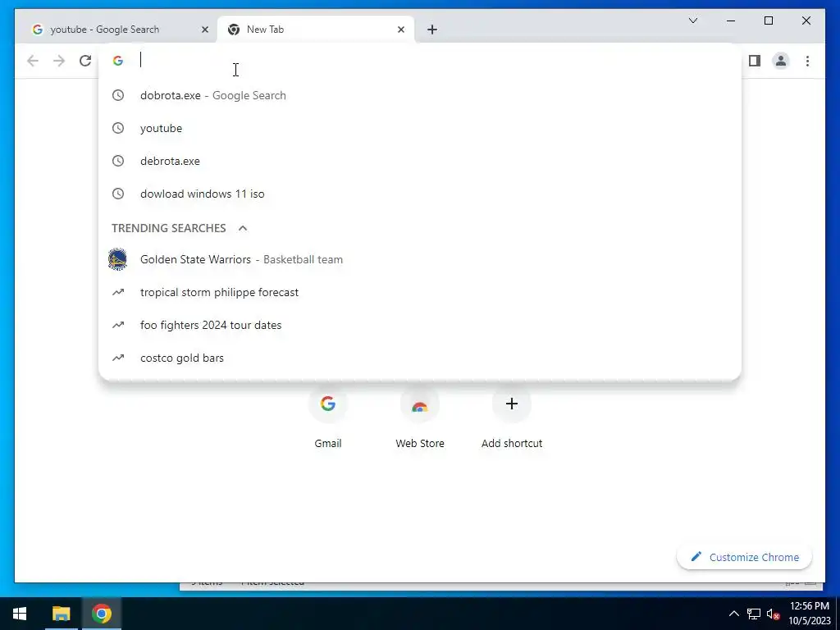
Task: Select foo fighters 2024 tour dates
Action: [x=420, y=325]
